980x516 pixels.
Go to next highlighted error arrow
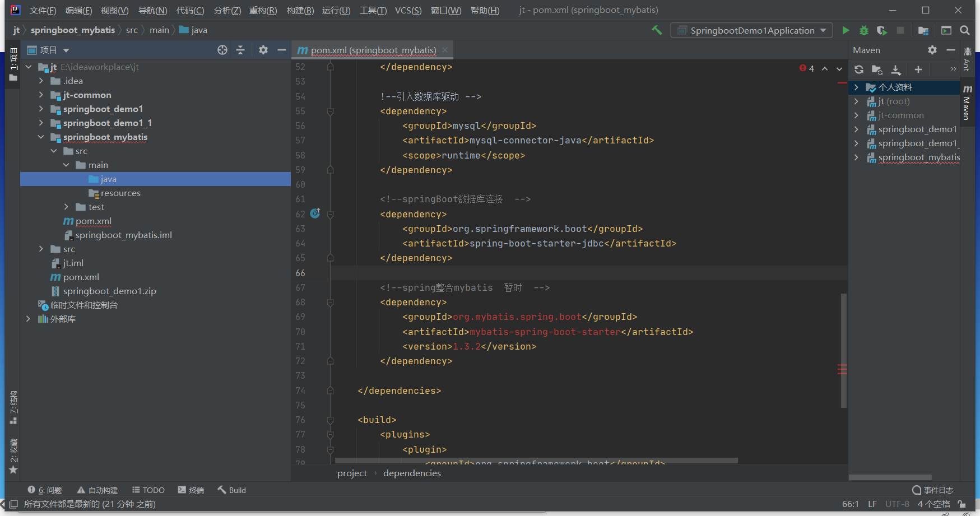click(x=839, y=68)
